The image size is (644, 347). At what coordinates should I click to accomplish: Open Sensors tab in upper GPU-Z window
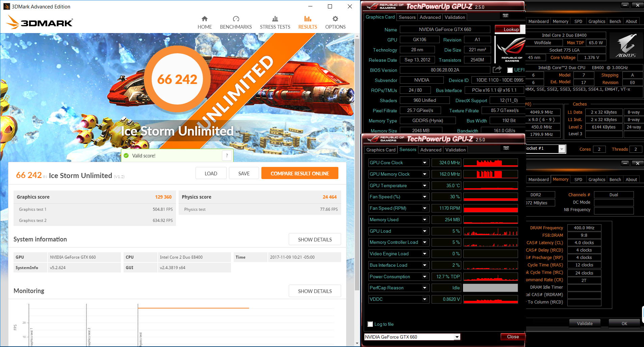pyautogui.click(x=407, y=17)
